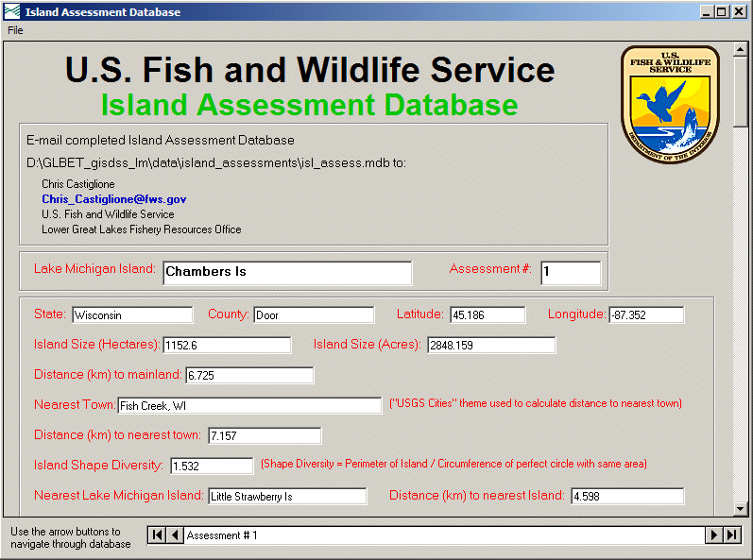Click the Distance to nearest town field
753x560 pixels.
[x=265, y=435]
